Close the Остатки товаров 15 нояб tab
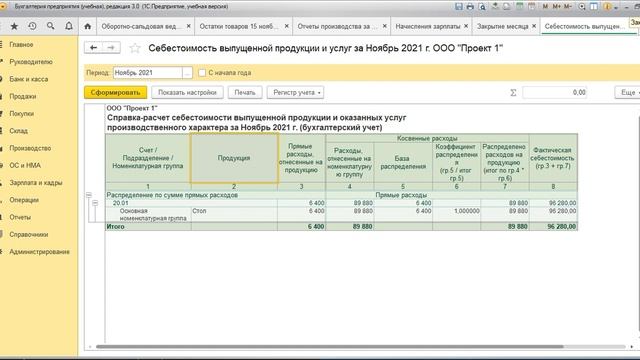This screenshot has width=640, height=360. click(x=287, y=26)
